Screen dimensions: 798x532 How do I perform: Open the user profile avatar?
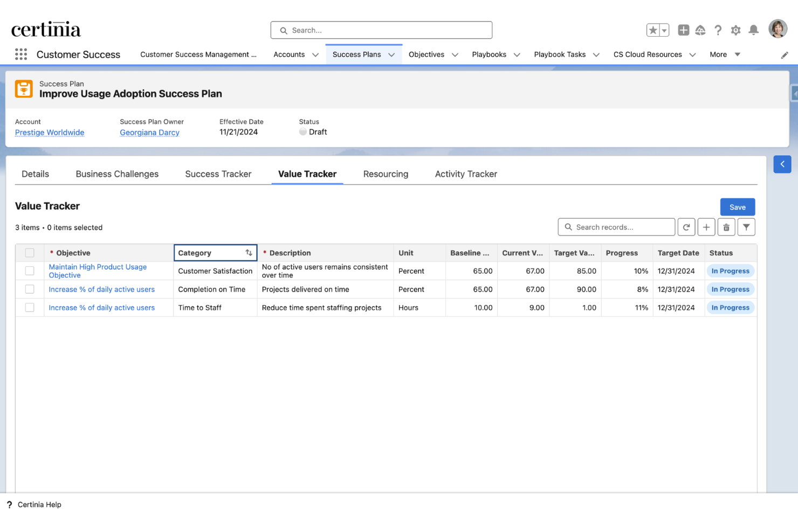tap(778, 29)
